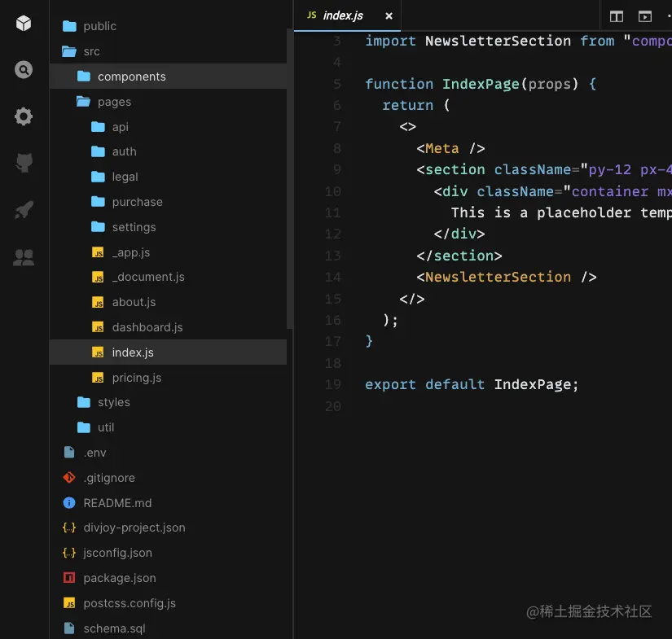This screenshot has width=672, height=639.
Task: Open _app.js file
Action: (x=168, y=252)
